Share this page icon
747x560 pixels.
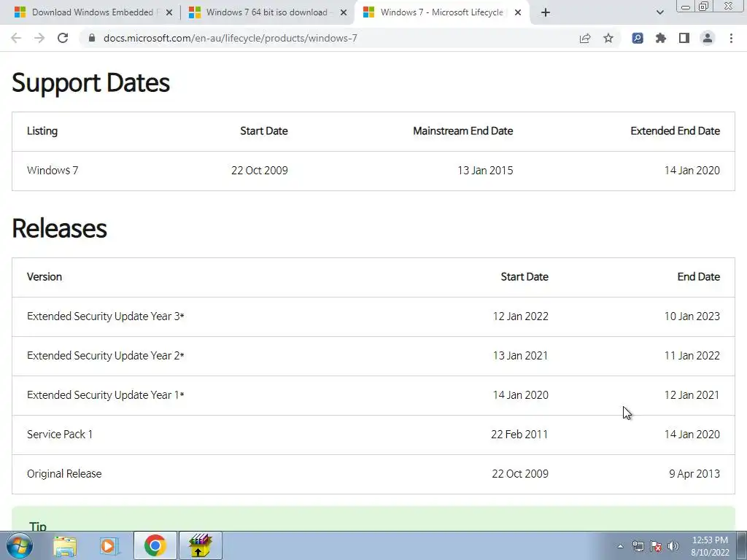(x=585, y=38)
